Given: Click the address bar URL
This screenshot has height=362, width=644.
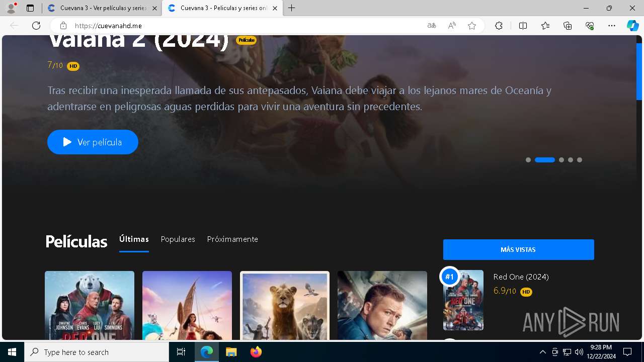Looking at the screenshot, I should click(x=108, y=26).
